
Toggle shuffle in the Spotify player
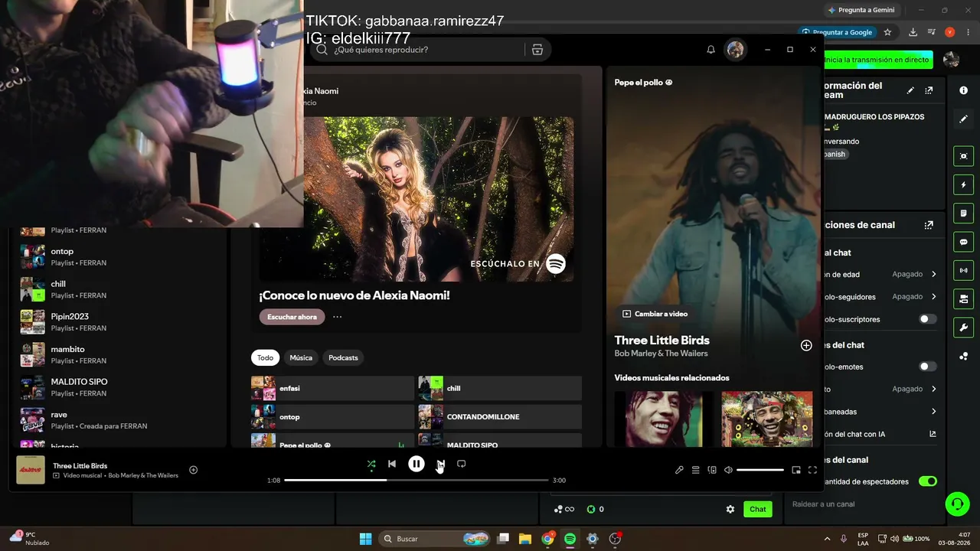[371, 464]
